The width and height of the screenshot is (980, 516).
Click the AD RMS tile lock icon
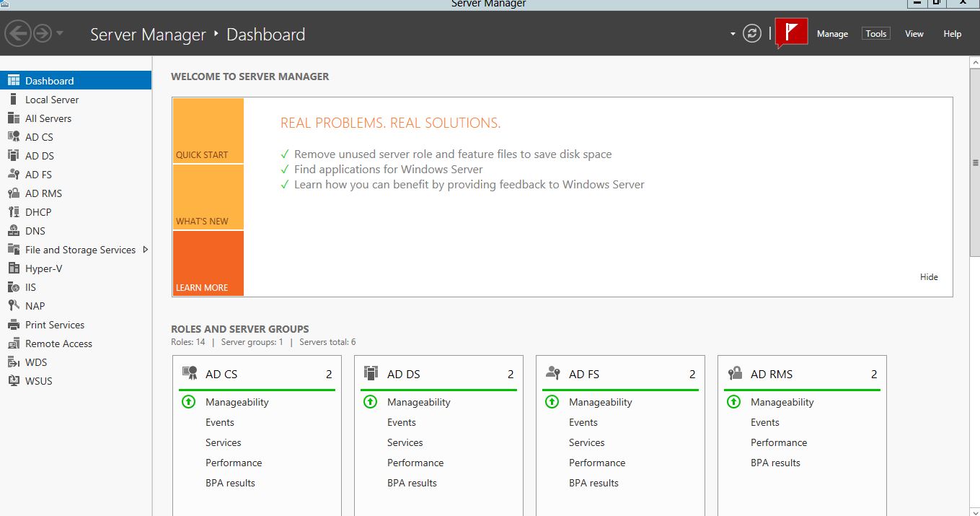pyautogui.click(x=735, y=373)
